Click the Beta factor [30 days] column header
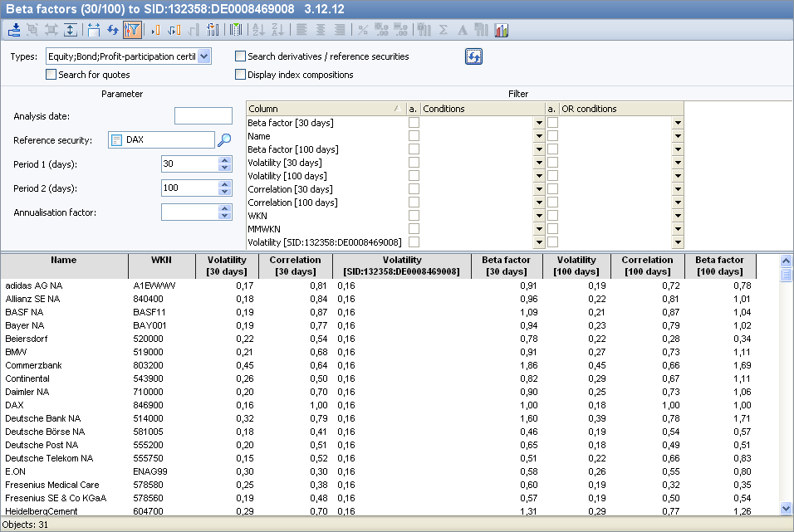794x532 pixels. 505,266
